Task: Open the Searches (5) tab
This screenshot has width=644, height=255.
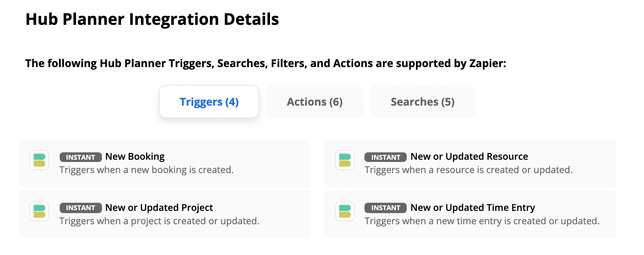Action: click(423, 101)
